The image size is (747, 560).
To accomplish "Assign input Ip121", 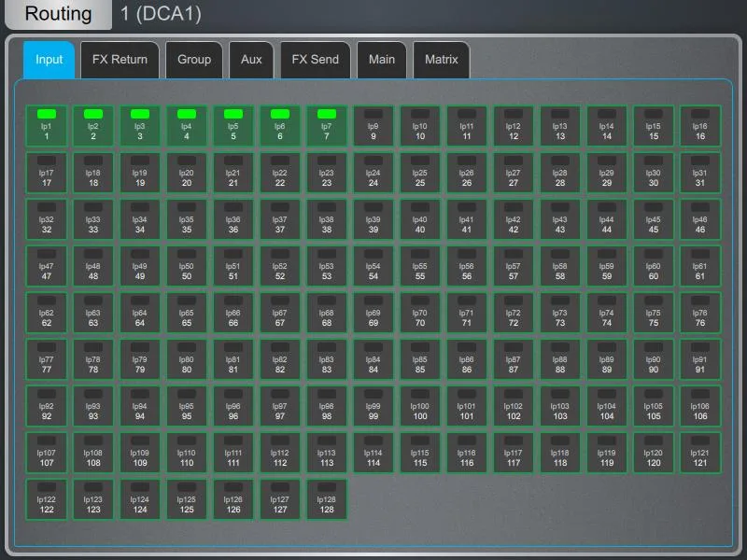I will 699,453.
